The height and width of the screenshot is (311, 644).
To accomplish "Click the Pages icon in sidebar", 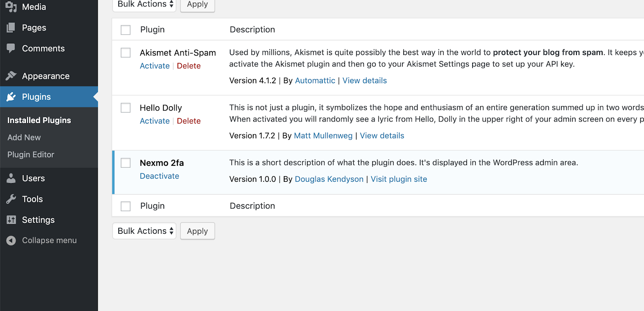I will pyautogui.click(x=11, y=27).
